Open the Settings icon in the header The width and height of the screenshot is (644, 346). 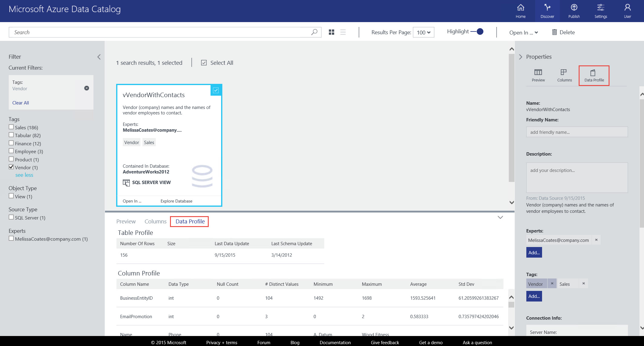[601, 11]
